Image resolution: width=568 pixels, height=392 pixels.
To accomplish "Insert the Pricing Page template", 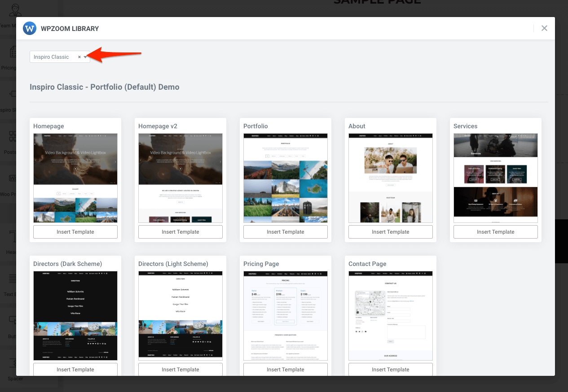I will tap(286, 369).
